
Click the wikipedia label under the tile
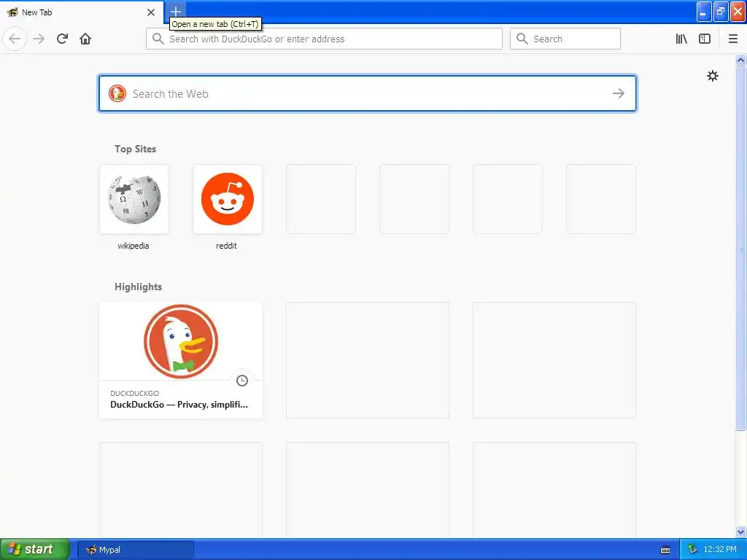[x=133, y=246]
